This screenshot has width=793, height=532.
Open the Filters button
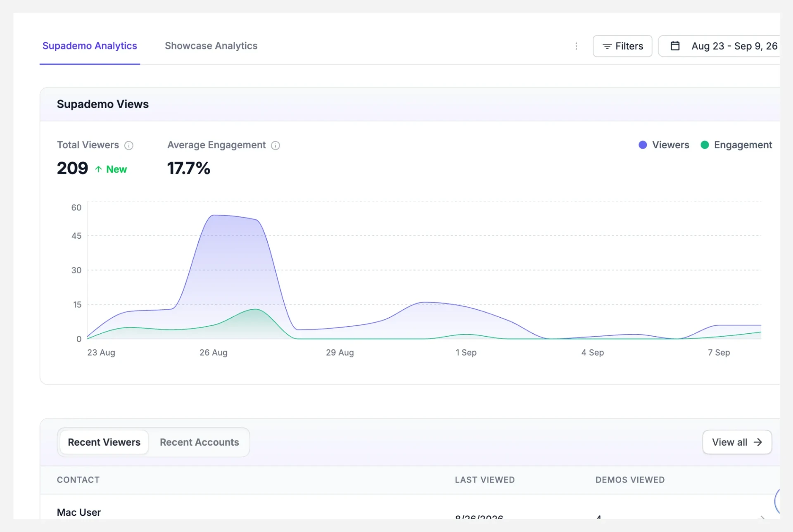(622, 46)
